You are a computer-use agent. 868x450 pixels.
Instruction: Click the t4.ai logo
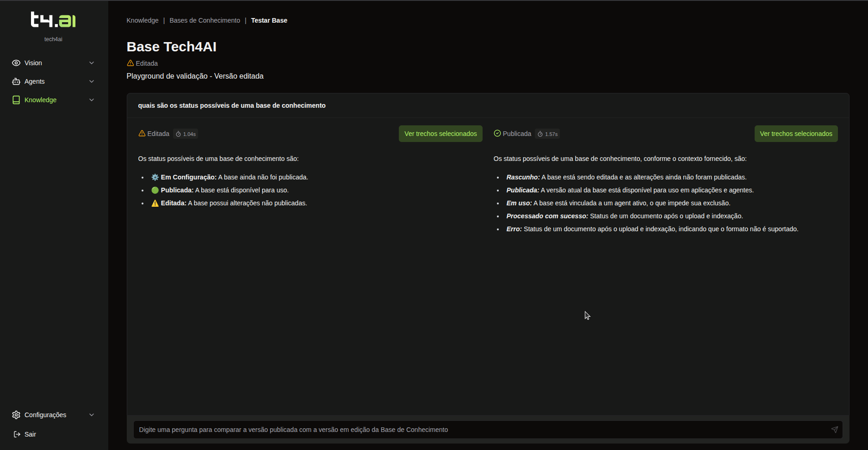pos(53,19)
